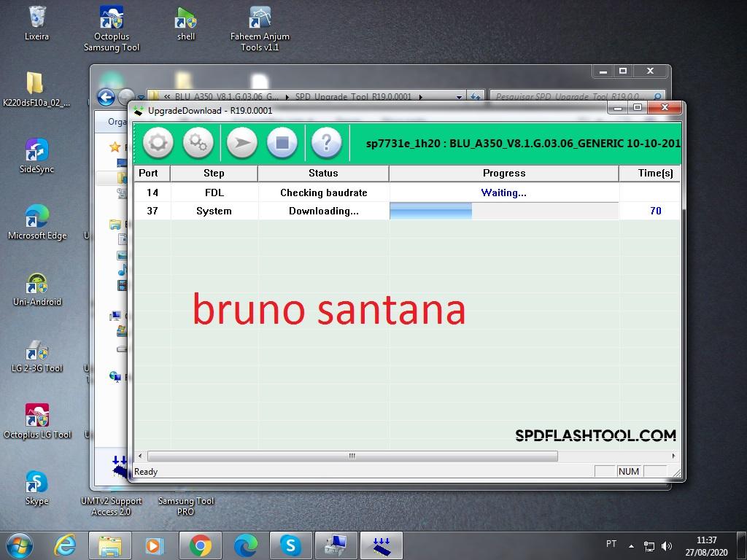The width and height of the screenshot is (747, 560).
Task: Click the Step column header
Action: (214, 174)
